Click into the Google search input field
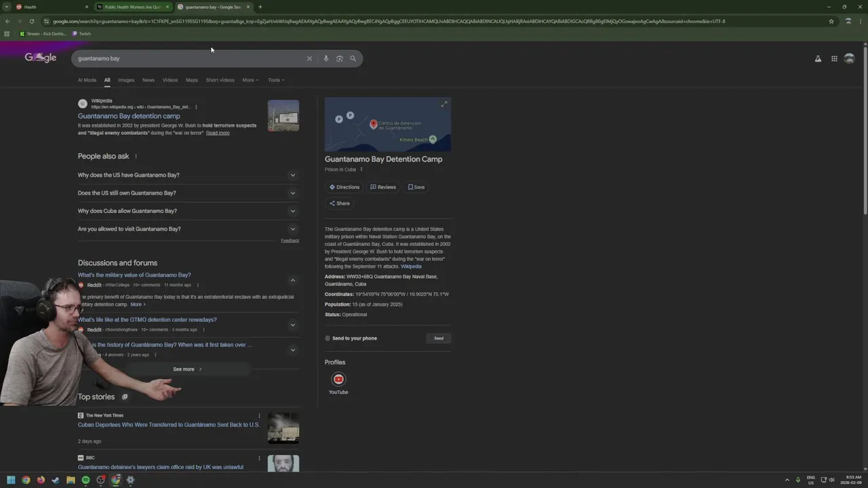 point(190,58)
